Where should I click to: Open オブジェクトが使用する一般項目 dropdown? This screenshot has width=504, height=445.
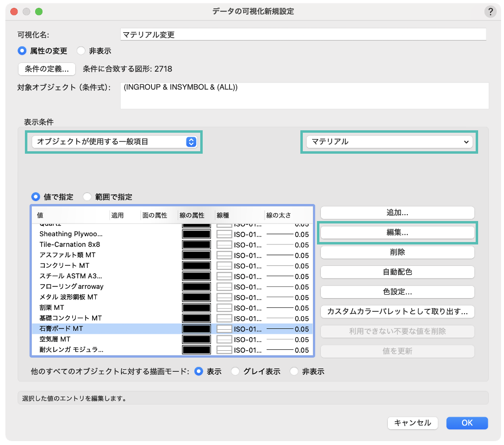coord(114,142)
